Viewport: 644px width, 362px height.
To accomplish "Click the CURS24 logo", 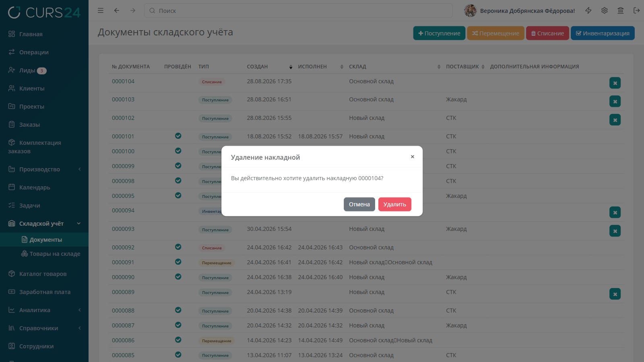I will pos(44,12).
